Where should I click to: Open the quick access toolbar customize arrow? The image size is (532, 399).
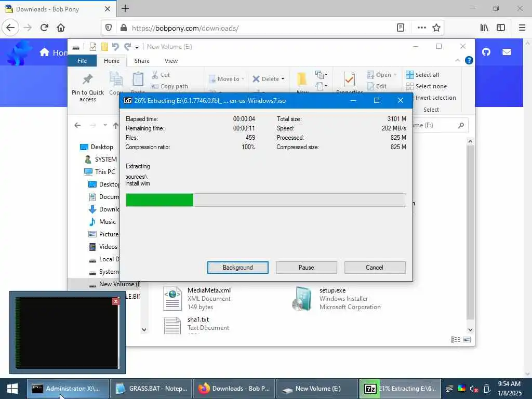pyautogui.click(x=137, y=47)
